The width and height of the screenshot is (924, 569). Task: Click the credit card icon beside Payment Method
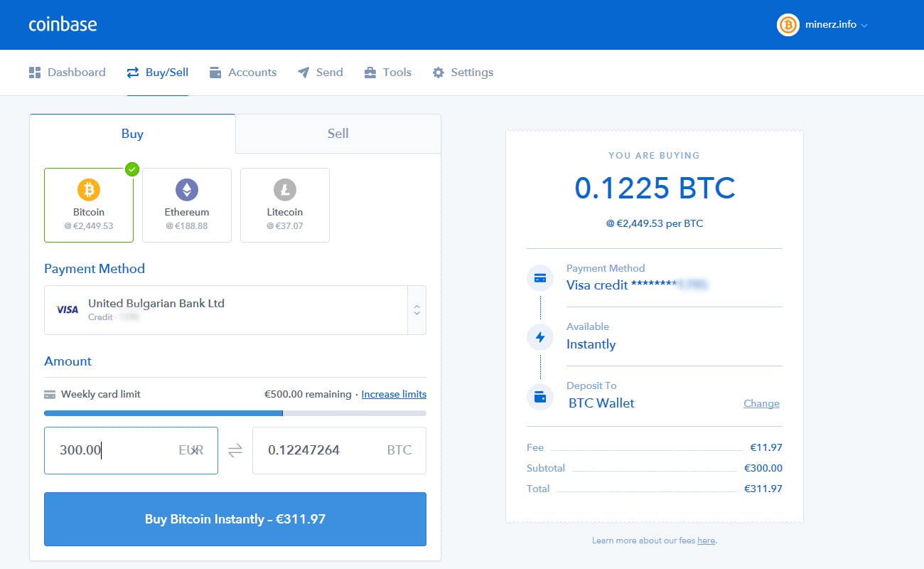tap(540, 278)
